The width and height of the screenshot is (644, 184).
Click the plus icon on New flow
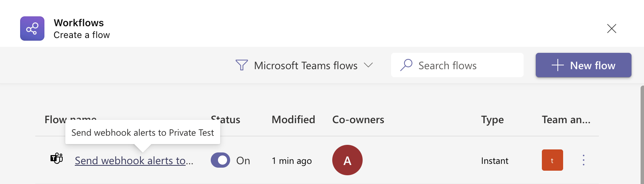click(557, 65)
